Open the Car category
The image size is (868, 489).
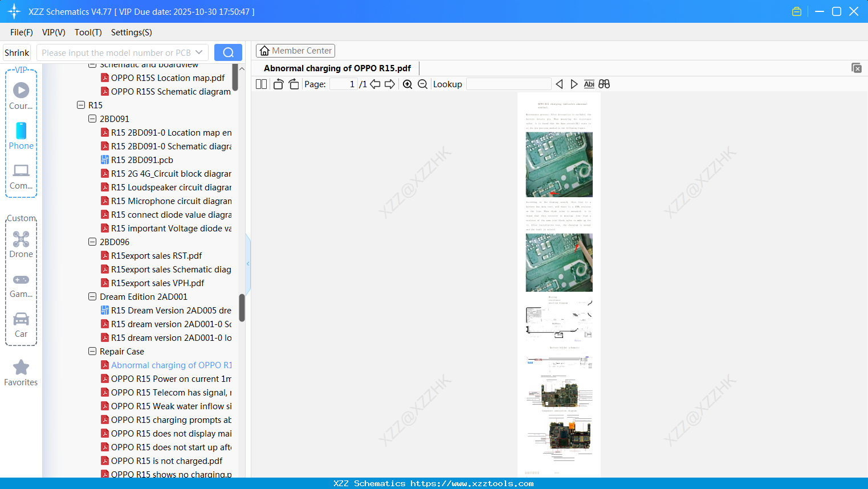coord(21,325)
